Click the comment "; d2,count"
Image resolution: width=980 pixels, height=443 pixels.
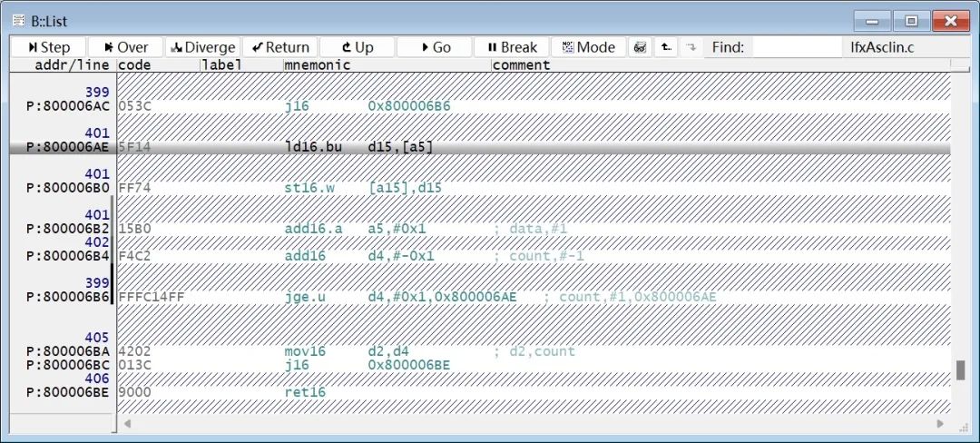534,351
